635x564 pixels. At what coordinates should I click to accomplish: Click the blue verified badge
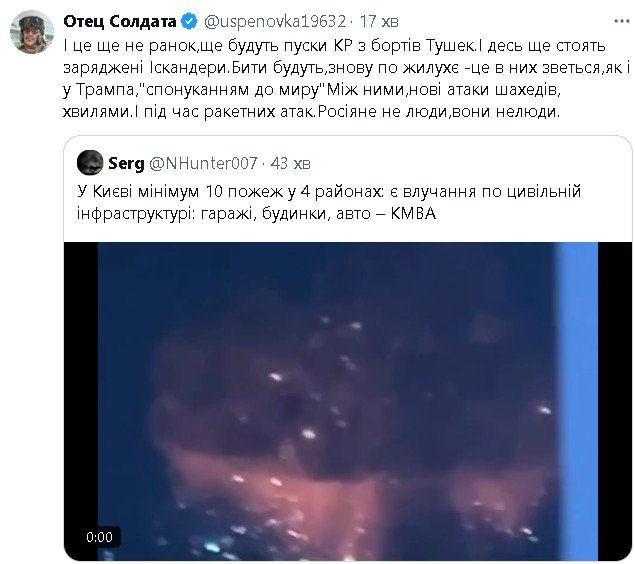(x=189, y=21)
